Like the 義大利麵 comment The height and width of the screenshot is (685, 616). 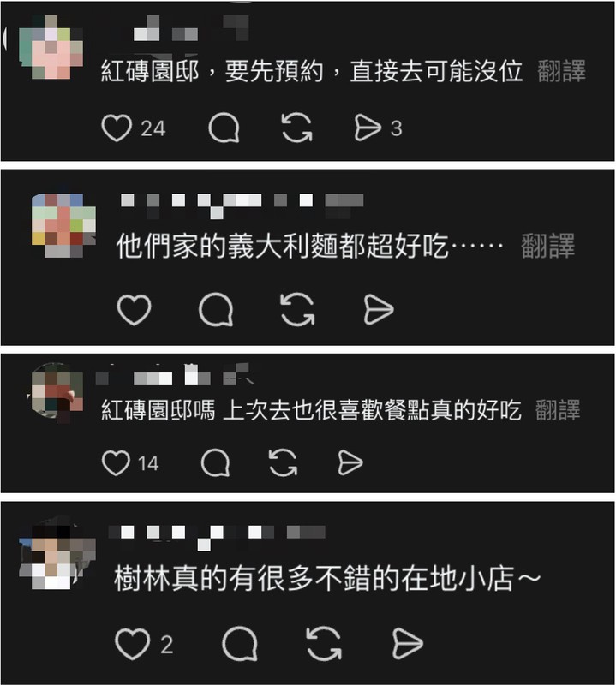(x=135, y=310)
